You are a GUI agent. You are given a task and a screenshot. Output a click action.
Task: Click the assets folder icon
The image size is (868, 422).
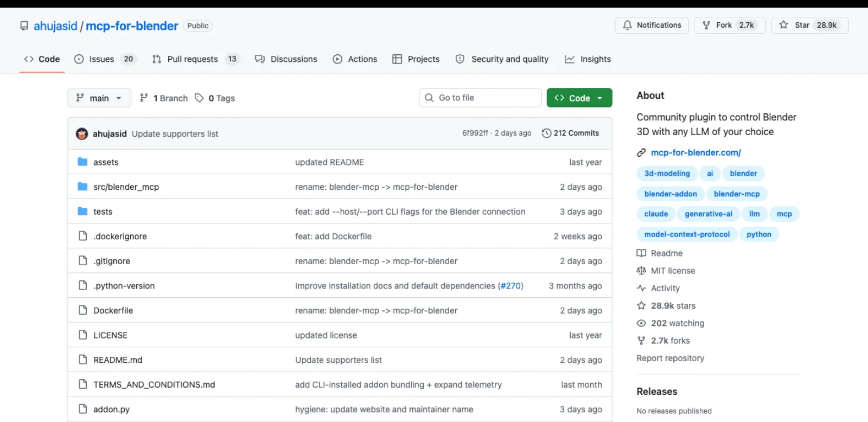pyautogui.click(x=82, y=162)
